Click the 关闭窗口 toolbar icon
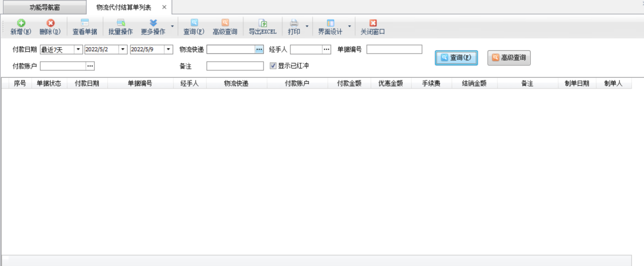This screenshot has height=266, width=644. [x=373, y=23]
